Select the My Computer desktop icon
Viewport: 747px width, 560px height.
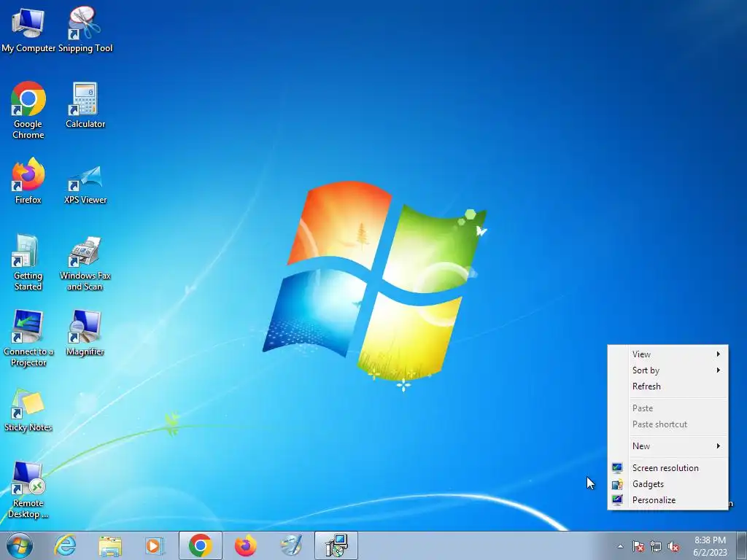coord(28,28)
